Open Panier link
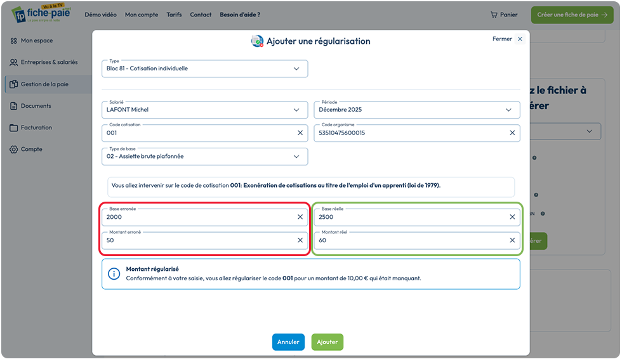 [x=509, y=15]
